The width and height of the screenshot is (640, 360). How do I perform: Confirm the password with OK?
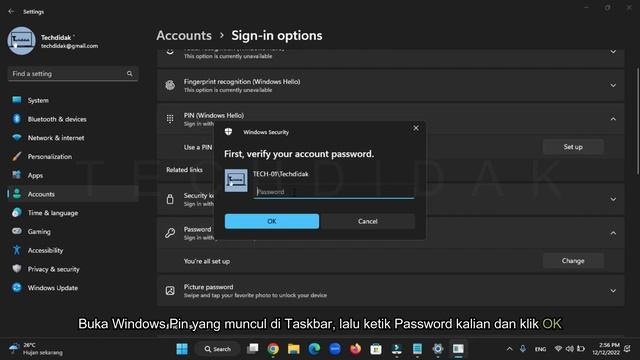(x=272, y=221)
